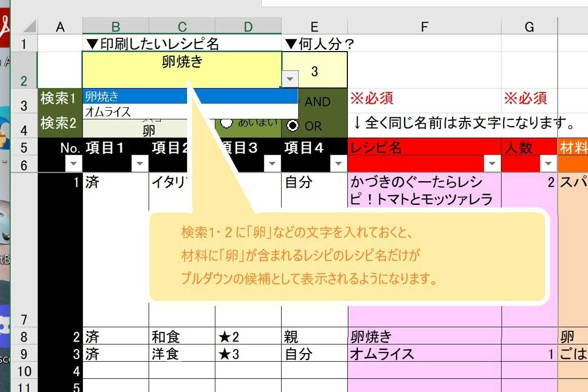
Task: Open the 項目1 column filter dropdown
Action: click(140, 163)
